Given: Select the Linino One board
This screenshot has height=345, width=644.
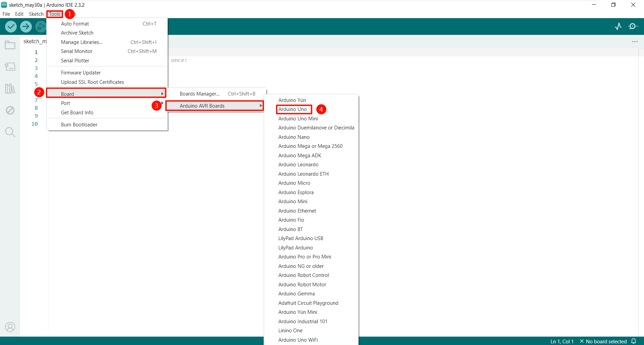Looking at the screenshot, I should pos(311,331).
